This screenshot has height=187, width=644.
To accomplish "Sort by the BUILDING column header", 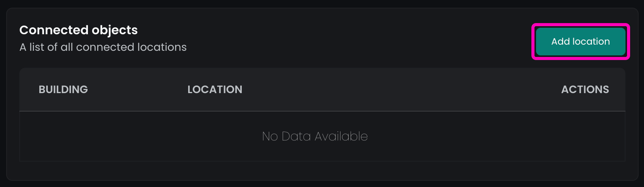I will tap(63, 90).
